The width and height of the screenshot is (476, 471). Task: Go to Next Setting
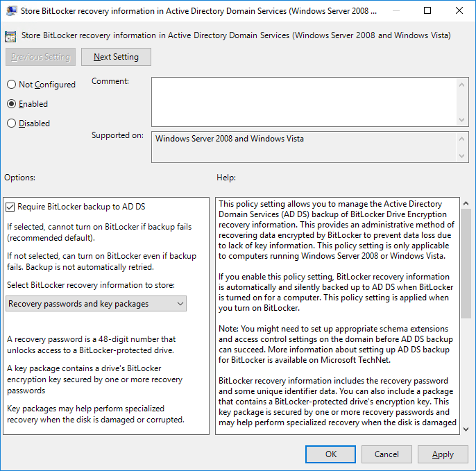116,57
